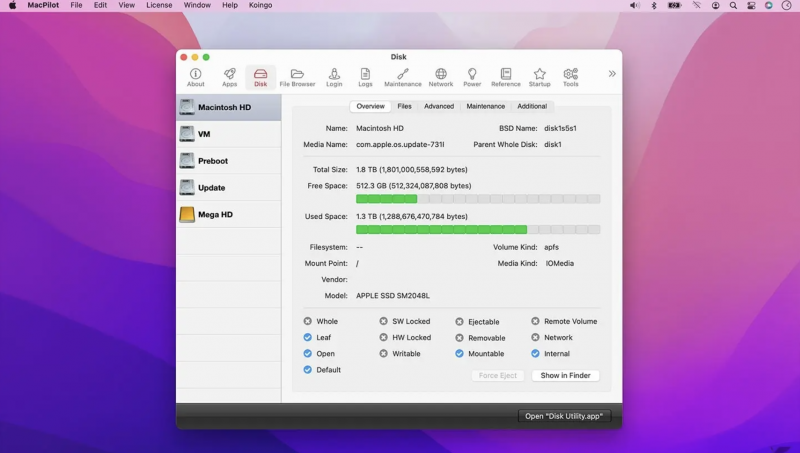
Task: Click the BSD Name value disk1s5s1
Action: (560, 129)
